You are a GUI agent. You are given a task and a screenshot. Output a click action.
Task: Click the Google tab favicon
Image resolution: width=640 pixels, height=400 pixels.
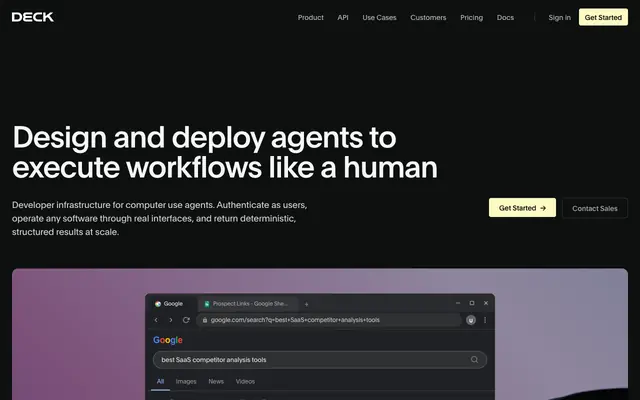pos(158,304)
